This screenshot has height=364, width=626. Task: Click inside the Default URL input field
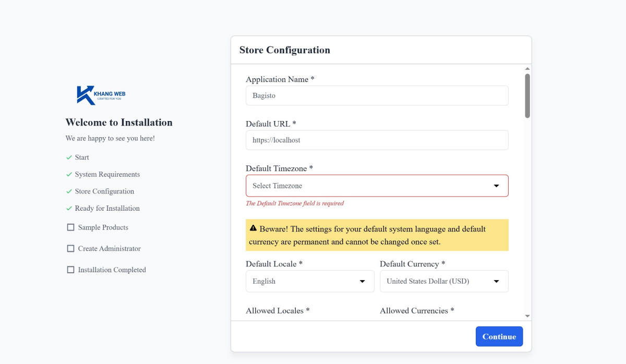point(377,140)
